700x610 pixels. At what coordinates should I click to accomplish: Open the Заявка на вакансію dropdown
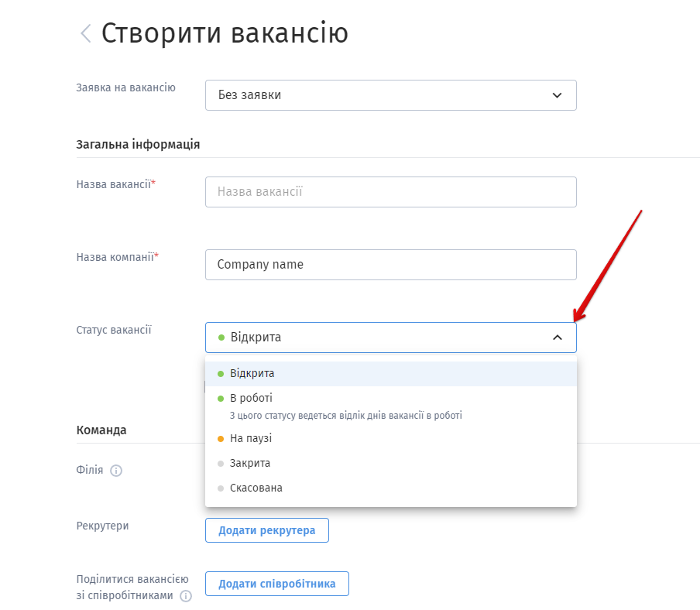point(390,95)
